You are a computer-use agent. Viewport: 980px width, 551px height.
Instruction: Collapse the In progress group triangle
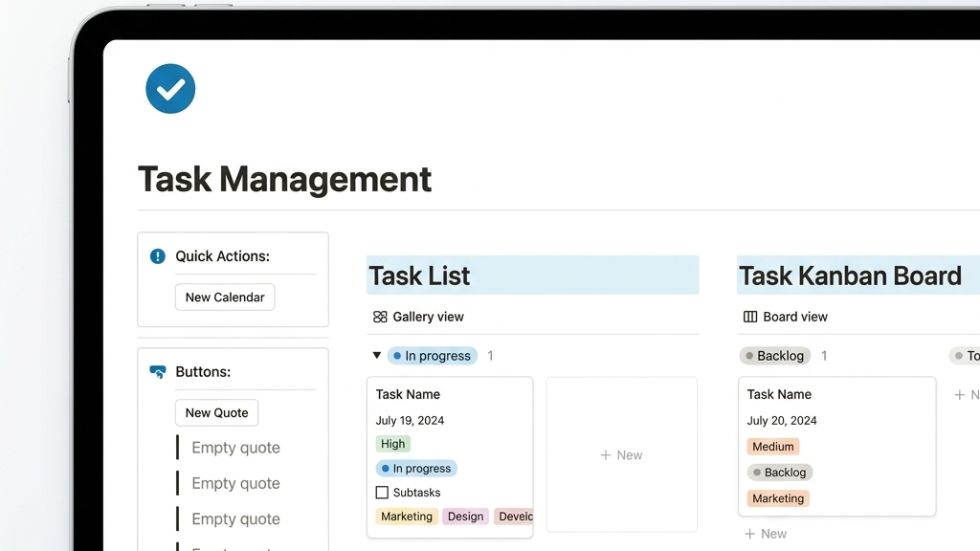click(x=377, y=356)
